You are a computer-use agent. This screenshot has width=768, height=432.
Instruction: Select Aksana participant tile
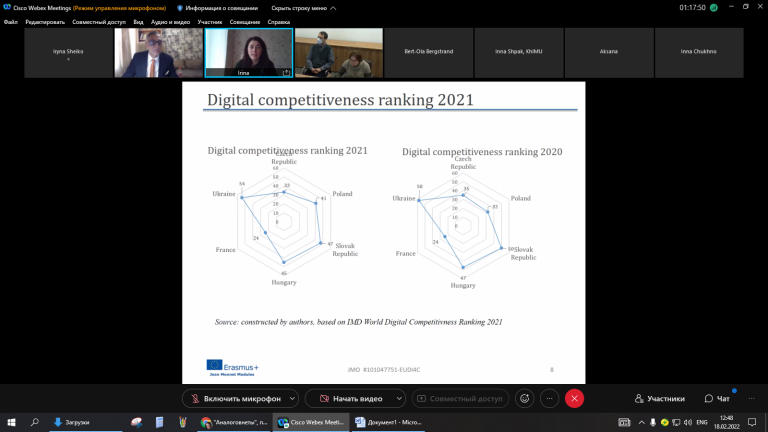tap(609, 53)
